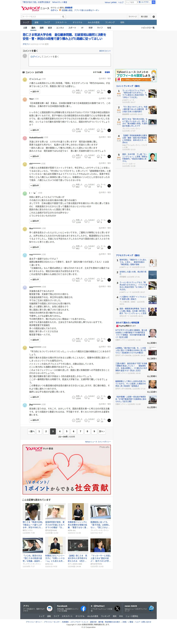The height and width of the screenshot is (644, 177).
Task: Share tka********'s comment on X
Action: 109,247
